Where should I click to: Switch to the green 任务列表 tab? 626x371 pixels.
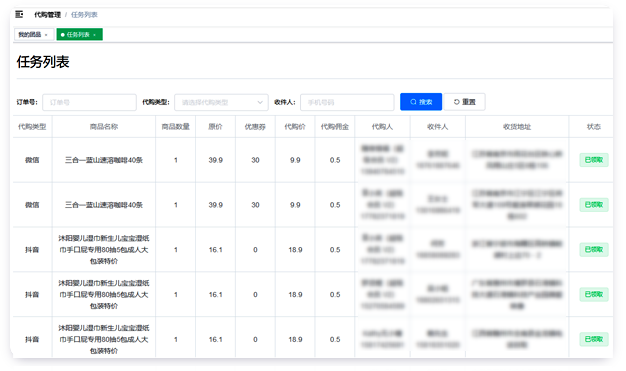79,35
